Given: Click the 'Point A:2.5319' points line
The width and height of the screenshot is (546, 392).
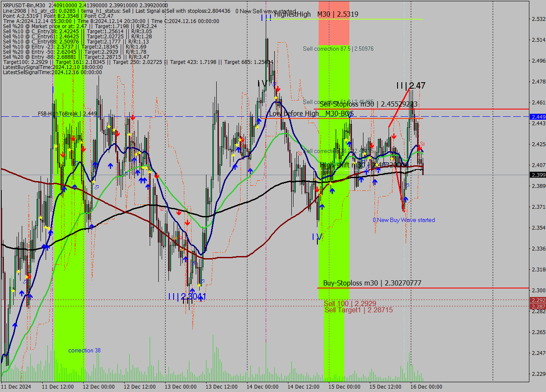Looking at the screenshot, I should pos(58,16).
